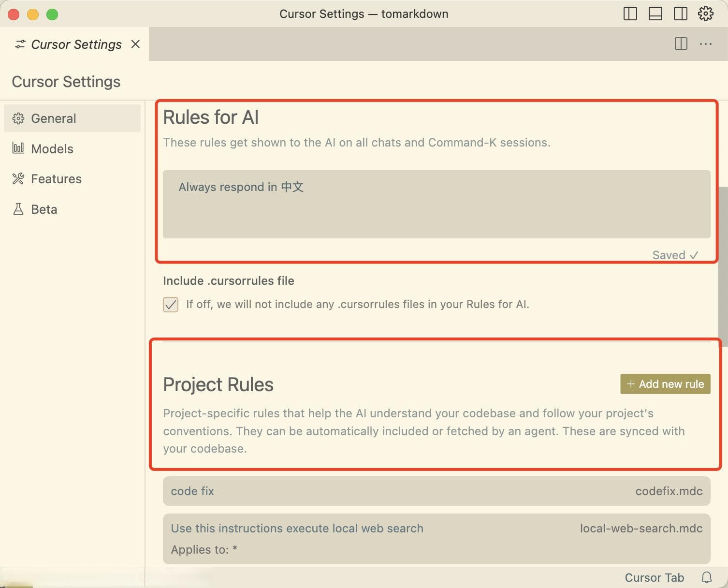This screenshot has height=588, width=728.
Task: Open General settings section
Action: click(x=72, y=118)
